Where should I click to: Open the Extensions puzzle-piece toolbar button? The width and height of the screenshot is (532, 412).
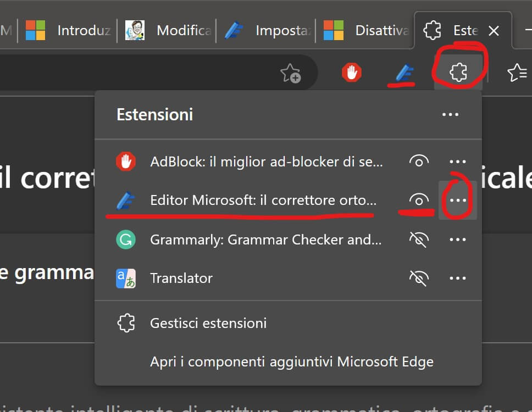(x=458, y=72)
